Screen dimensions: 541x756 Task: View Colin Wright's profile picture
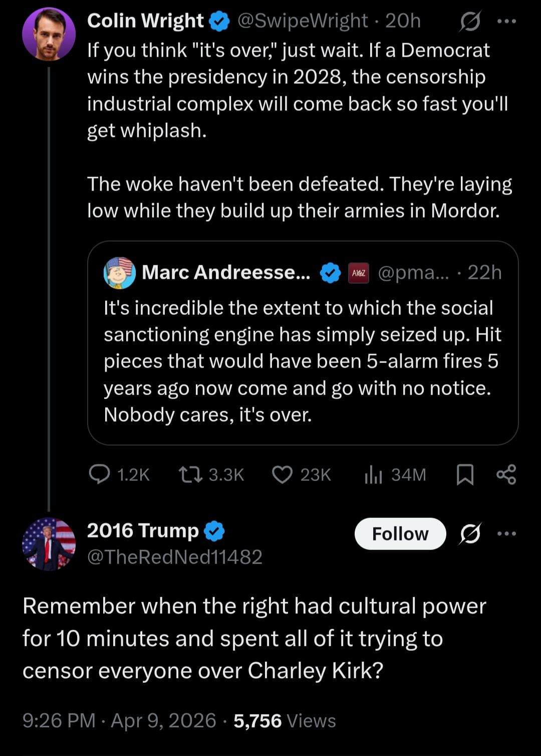click(49, 35)
